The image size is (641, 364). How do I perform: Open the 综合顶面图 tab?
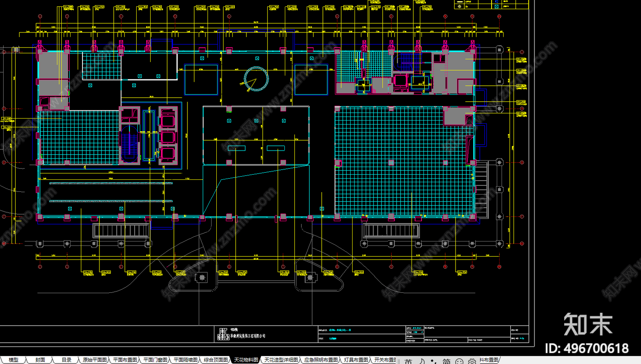(x=216, y=360)
